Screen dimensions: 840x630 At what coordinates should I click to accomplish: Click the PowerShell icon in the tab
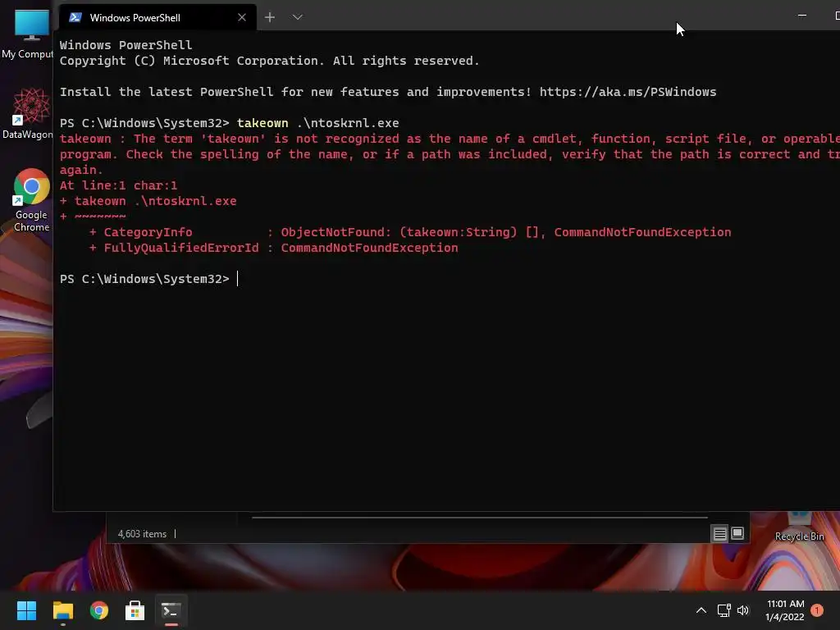(x=75, y=18)
